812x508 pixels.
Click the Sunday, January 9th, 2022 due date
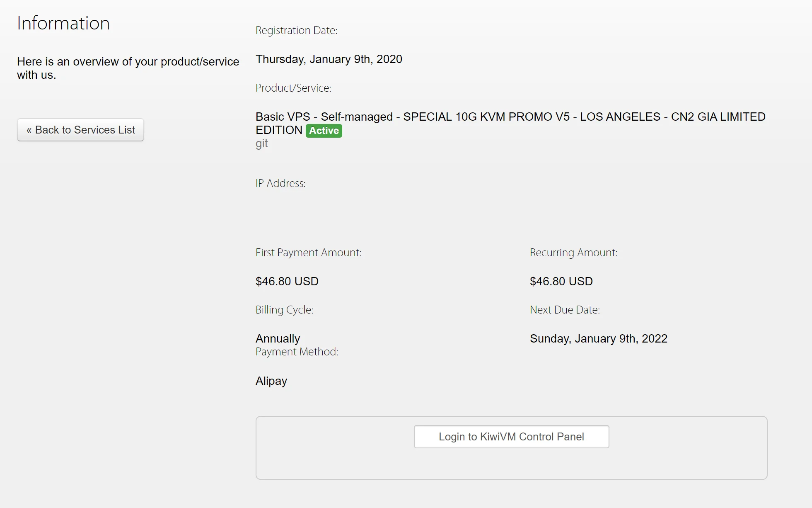click(598, 339)
